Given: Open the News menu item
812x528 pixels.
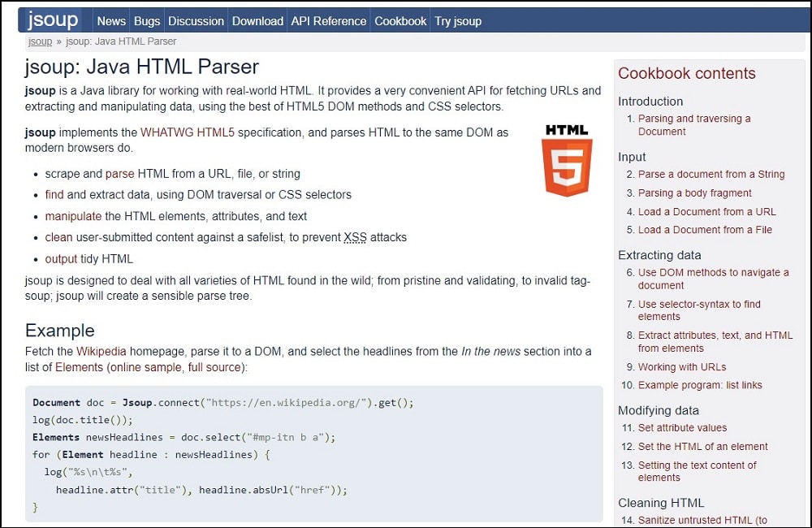Looking at the screenshot, I should pyautogui.click(x=111, y=21).
